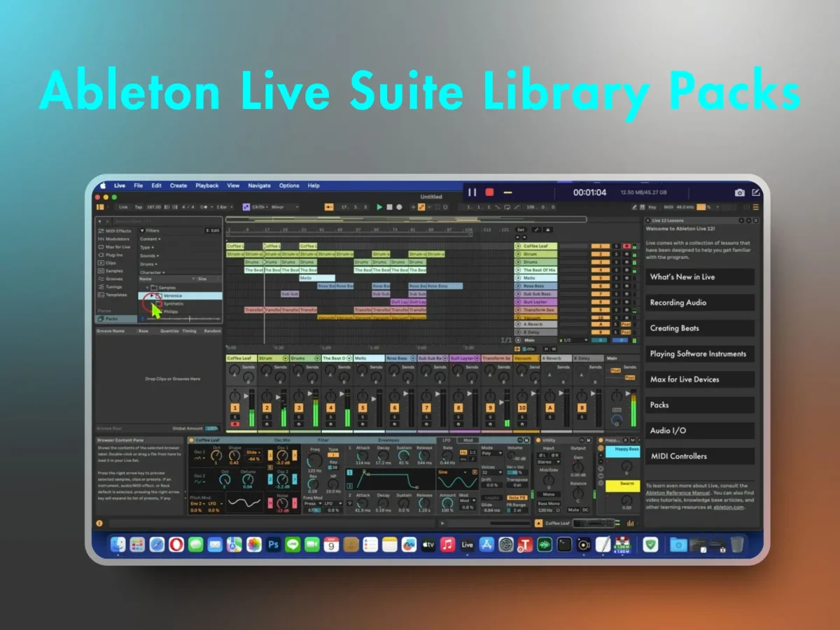Click the purple Scale Mode icon
840x630 pixels.
click(246, 207)
